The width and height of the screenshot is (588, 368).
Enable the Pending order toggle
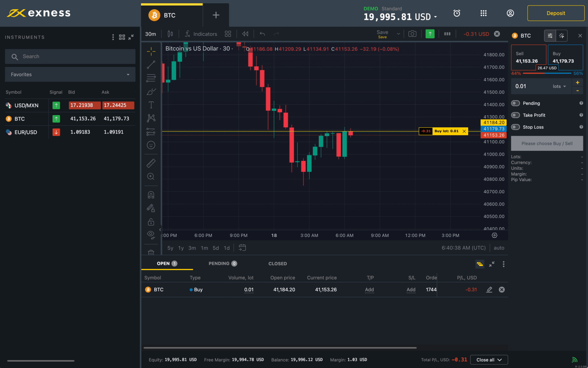coord(516,103)
